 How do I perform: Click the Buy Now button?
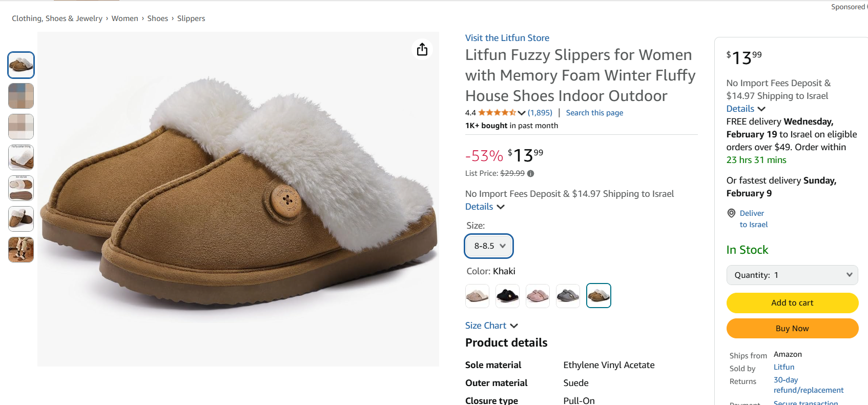(x=792, y=329)
